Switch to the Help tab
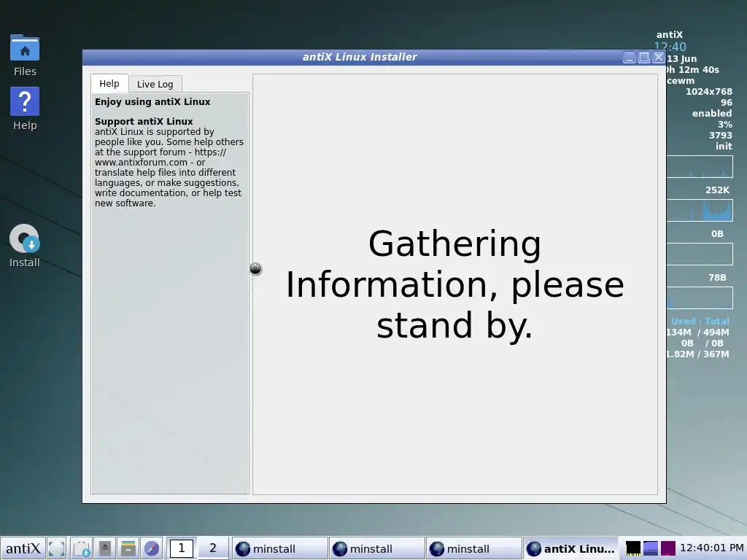747x560 pixels. pyautogui.click(x=109, y=83)
